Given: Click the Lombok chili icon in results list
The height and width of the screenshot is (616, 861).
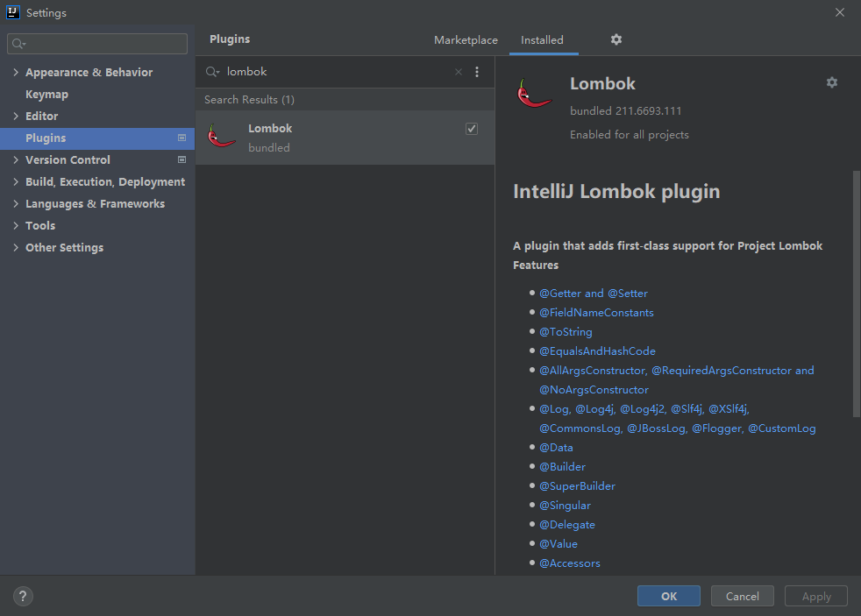Looking at the screenshot, I should click(222, 136).
